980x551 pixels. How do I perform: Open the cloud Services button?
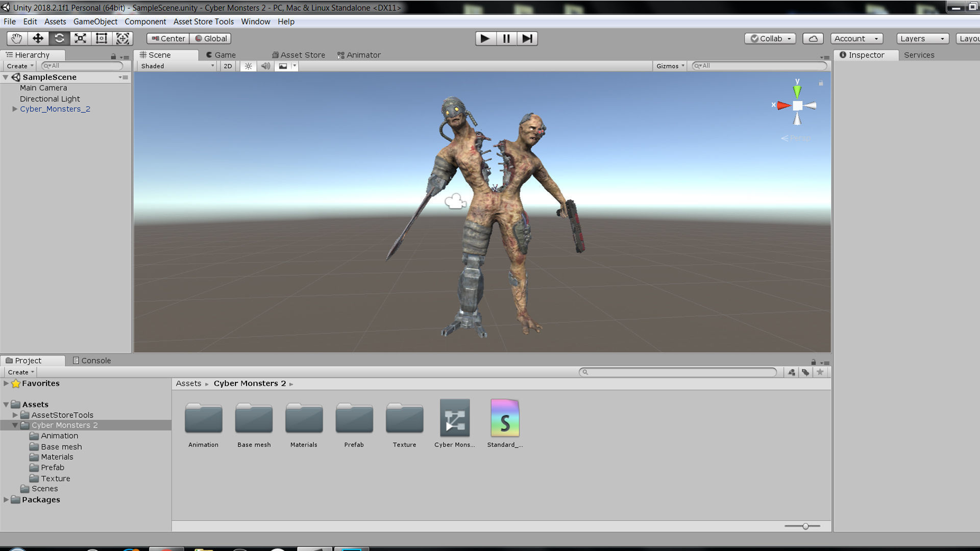coord(813,38)
